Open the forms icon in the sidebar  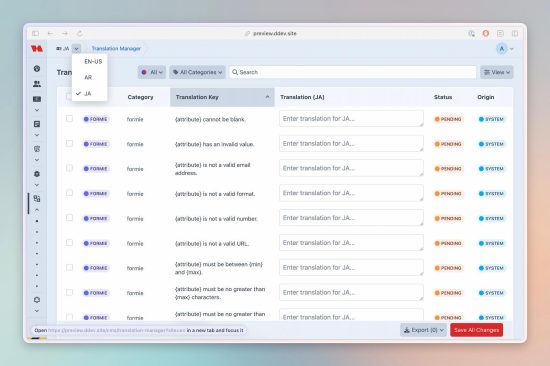click(x=36, y=124)
